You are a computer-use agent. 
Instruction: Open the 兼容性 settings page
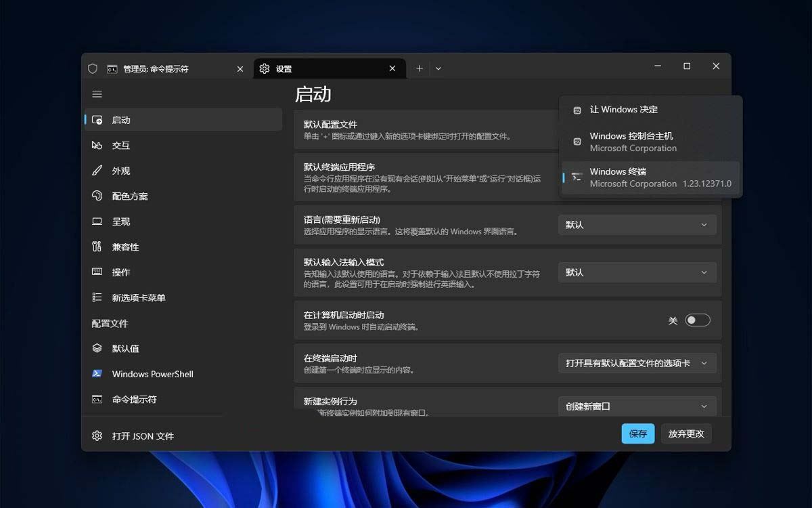coord(183,247)
